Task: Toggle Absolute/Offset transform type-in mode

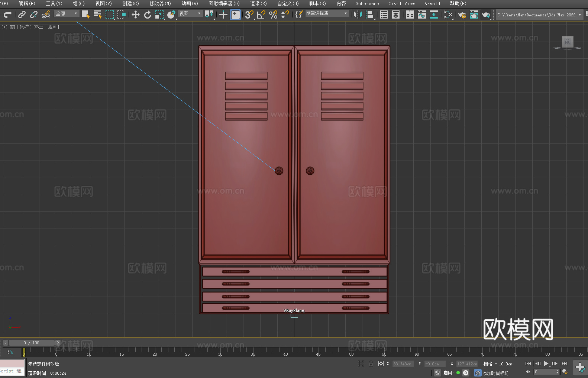Action: (381, 364)
